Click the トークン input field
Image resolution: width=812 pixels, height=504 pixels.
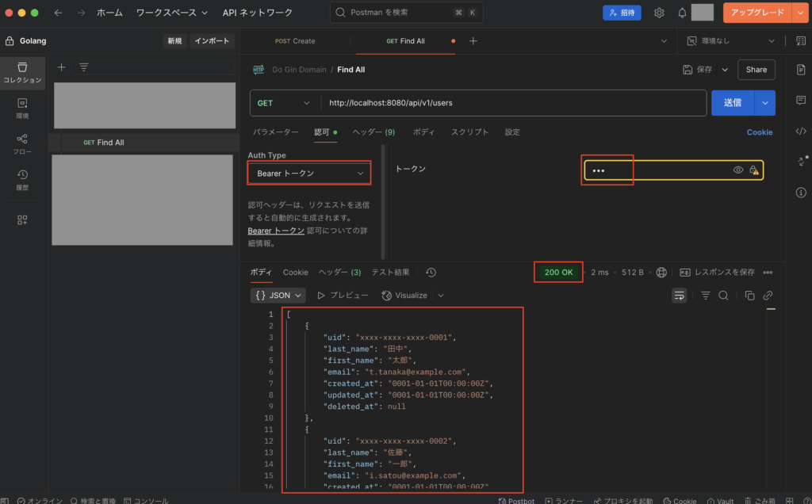click(673, 170)
